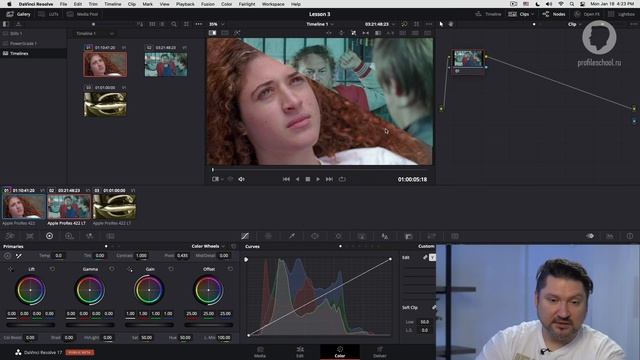Search stills in the Gallery

point(174,24)
